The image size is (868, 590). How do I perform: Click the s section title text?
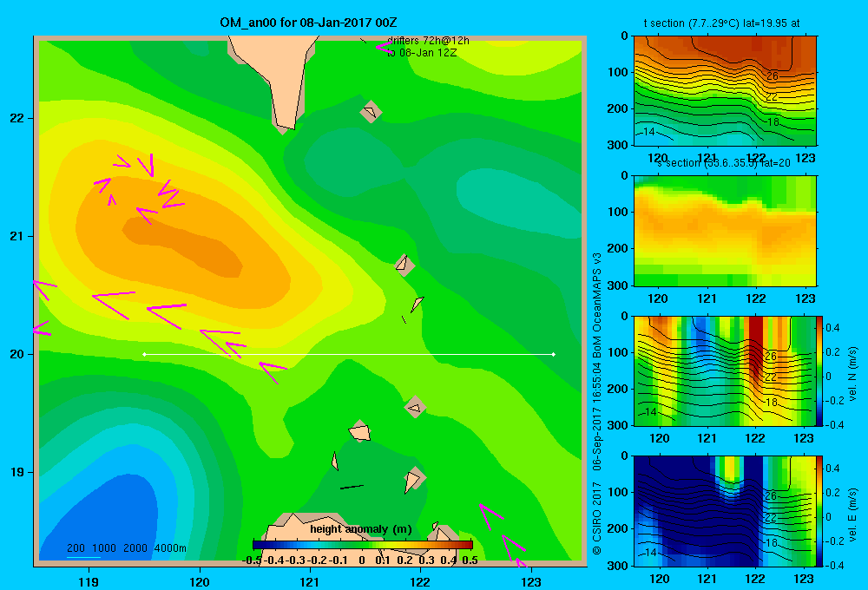tap(724, 163)
